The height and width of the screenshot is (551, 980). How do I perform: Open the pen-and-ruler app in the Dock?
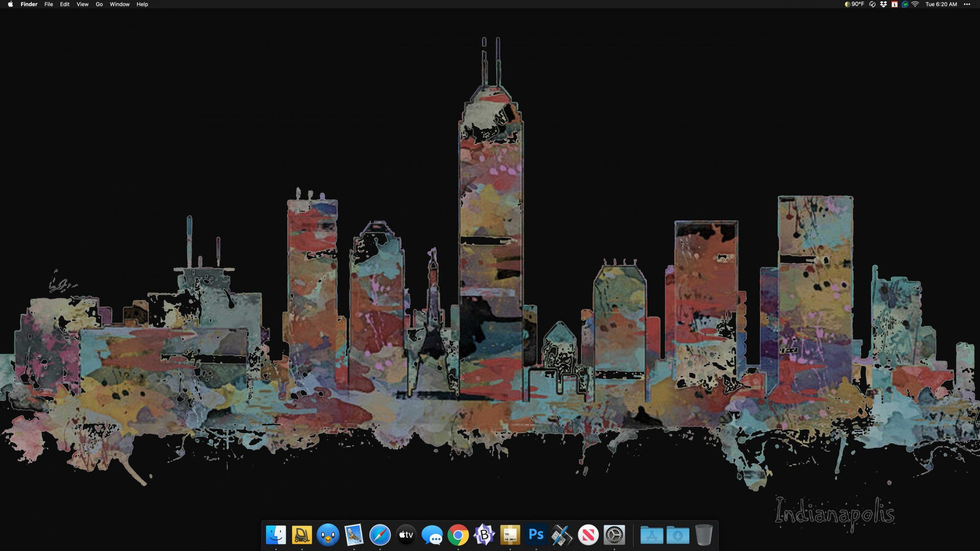point(562,535)
